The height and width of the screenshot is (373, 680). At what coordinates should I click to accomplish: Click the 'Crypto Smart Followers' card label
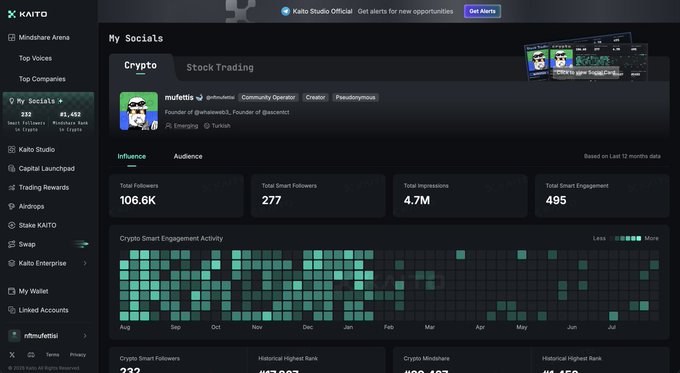pos(150,359)
